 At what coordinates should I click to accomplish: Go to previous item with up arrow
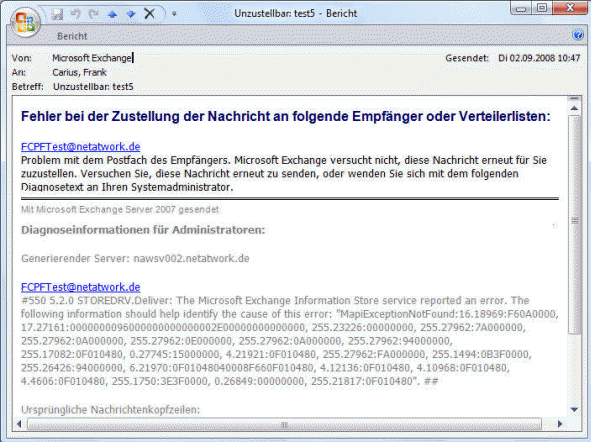tap(112, 15)
